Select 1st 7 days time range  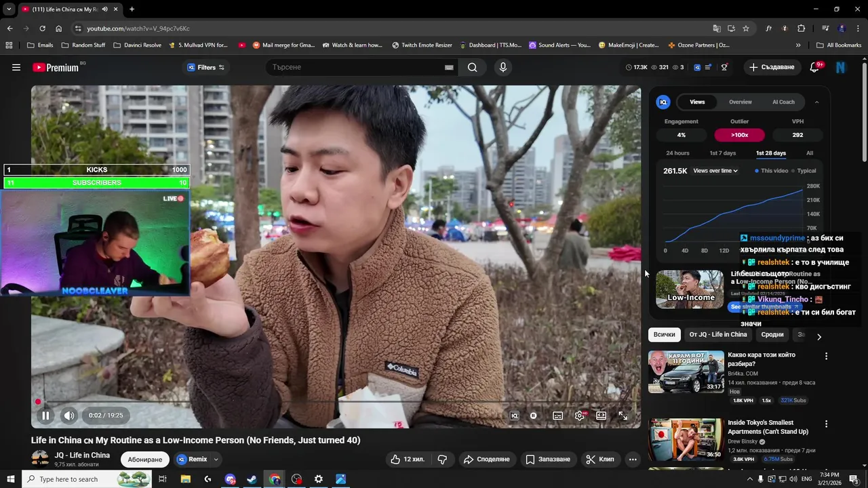[x=722, y=153]
